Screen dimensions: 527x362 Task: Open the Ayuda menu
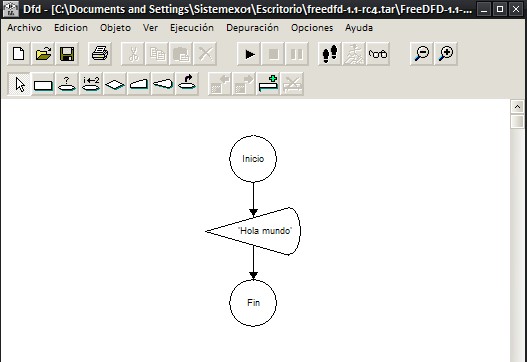[x=359, y=28]
